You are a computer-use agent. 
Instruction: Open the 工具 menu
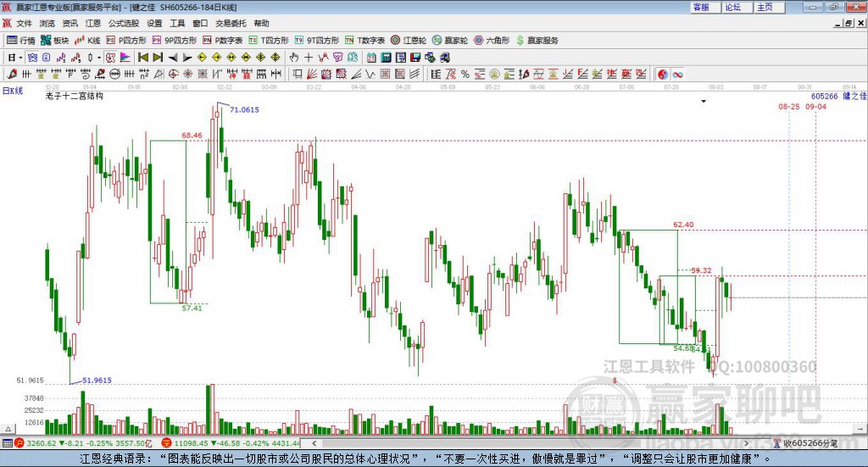pos(177,23)
